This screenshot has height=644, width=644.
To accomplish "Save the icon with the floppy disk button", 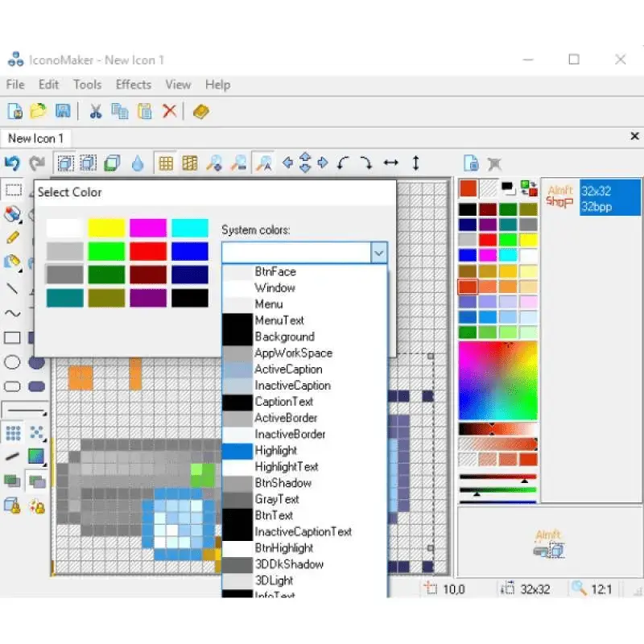I will [63, 111].
